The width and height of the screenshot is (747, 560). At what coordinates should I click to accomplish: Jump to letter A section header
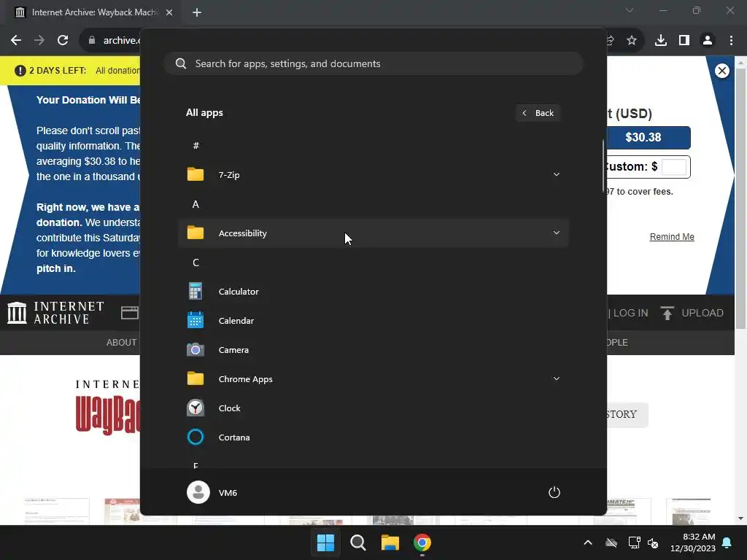[x=196, y=204]
